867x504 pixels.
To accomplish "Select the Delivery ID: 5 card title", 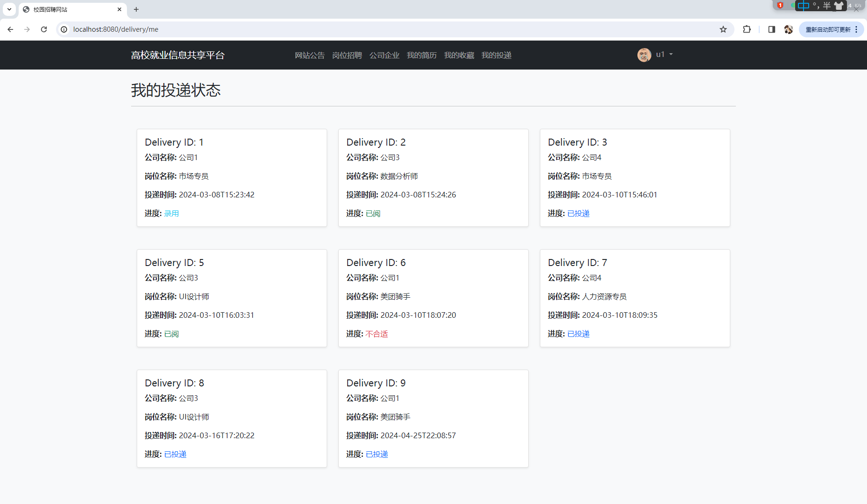I will point(175,263).
